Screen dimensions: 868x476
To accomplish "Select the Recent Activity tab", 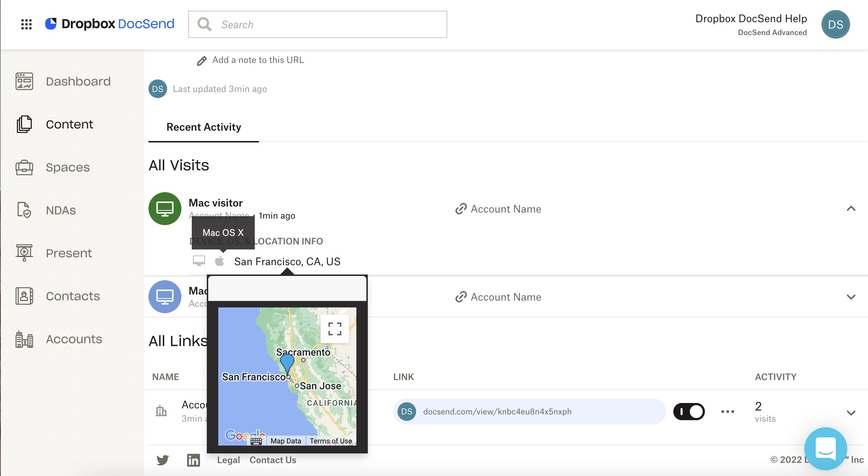I will point(204,127).
